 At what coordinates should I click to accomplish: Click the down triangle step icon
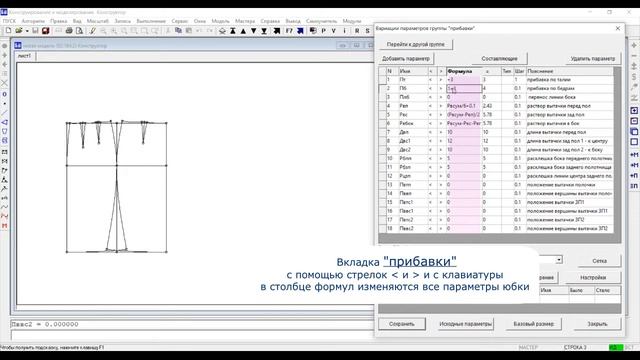click(x=253, y=31)
